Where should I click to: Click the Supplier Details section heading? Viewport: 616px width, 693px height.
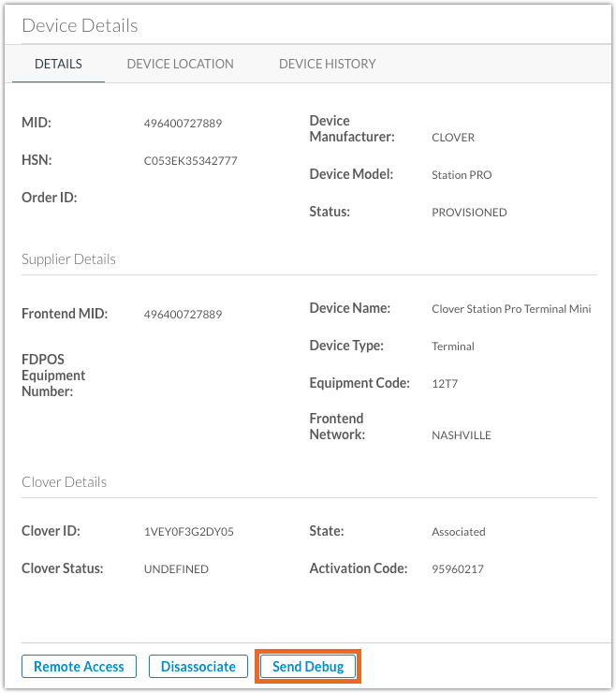click(68, 259)
